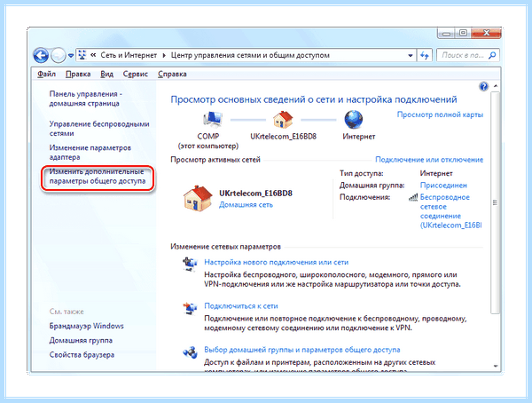This screenshot has height=403, width=532.
Task: Go to 'Панель управления - домашняя страница'
Action: click(x=85, y=99)
